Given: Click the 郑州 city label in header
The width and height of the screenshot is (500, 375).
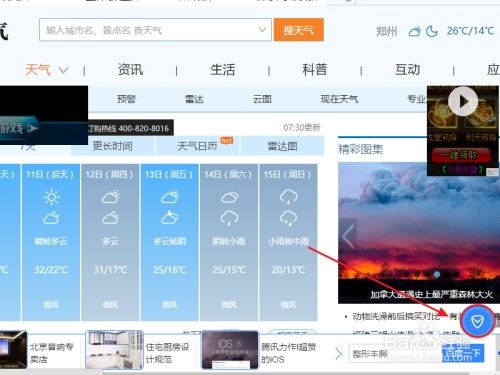Looking at the screenshot, I should click(x=387, y=31).
